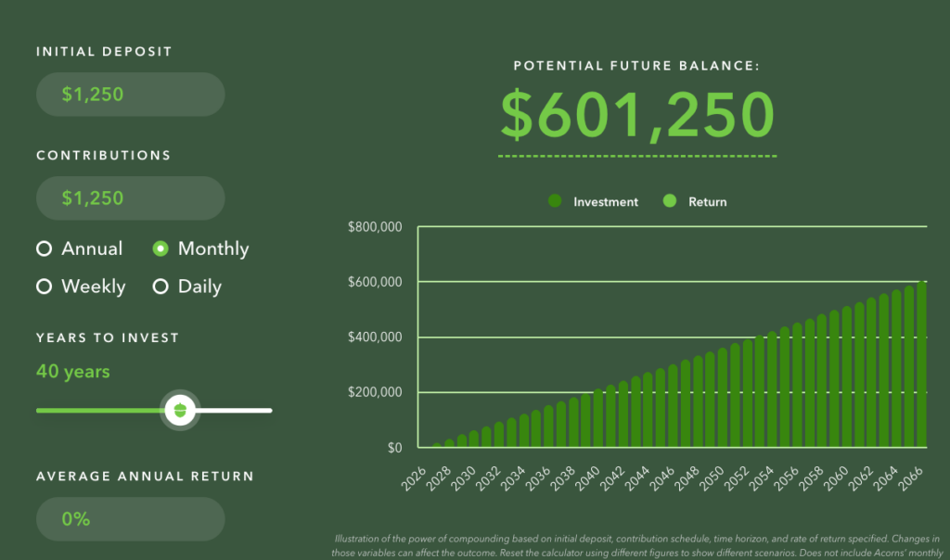Click the Initial Deposit $1,250 field

pos(130,95)
